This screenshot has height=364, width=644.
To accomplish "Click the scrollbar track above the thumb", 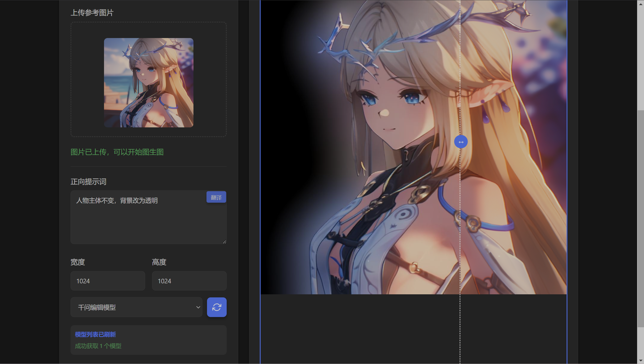I will pos(640,59).
